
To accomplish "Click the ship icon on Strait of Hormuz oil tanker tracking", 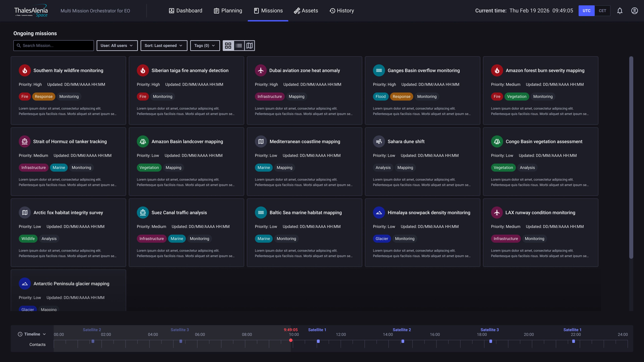I will pyautogui.click(x=25, y=141).
